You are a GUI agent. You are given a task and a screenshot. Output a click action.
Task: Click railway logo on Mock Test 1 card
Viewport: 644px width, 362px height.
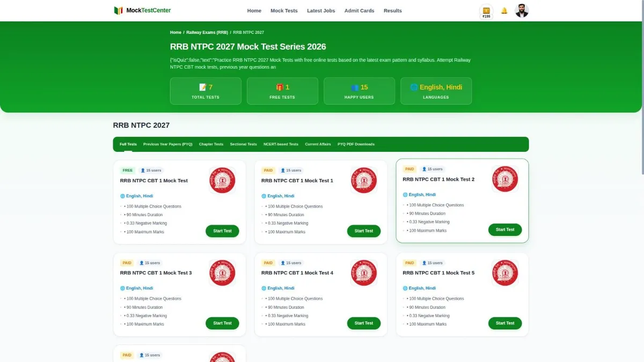364,180
